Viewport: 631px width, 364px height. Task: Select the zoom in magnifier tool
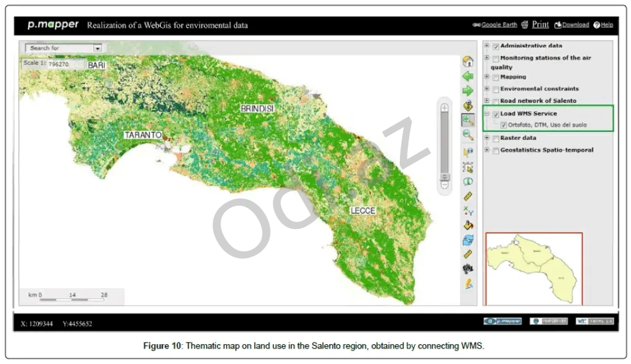point(468,121)
